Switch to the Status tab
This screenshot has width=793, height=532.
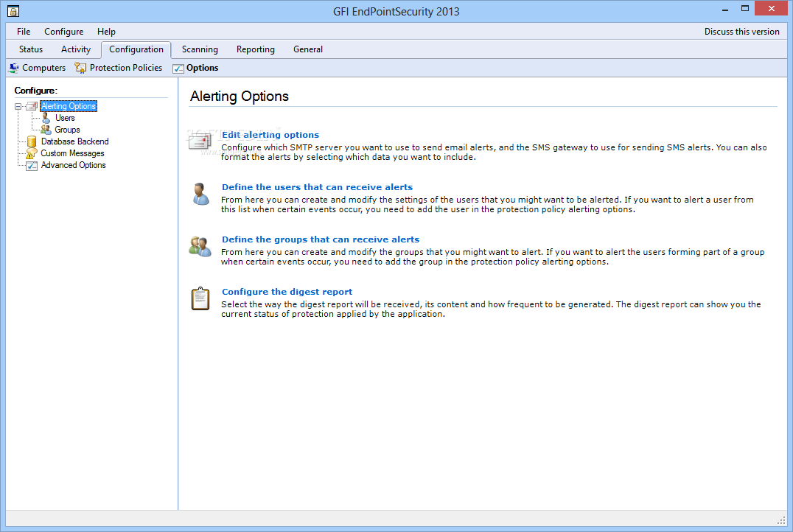point(31,49)
